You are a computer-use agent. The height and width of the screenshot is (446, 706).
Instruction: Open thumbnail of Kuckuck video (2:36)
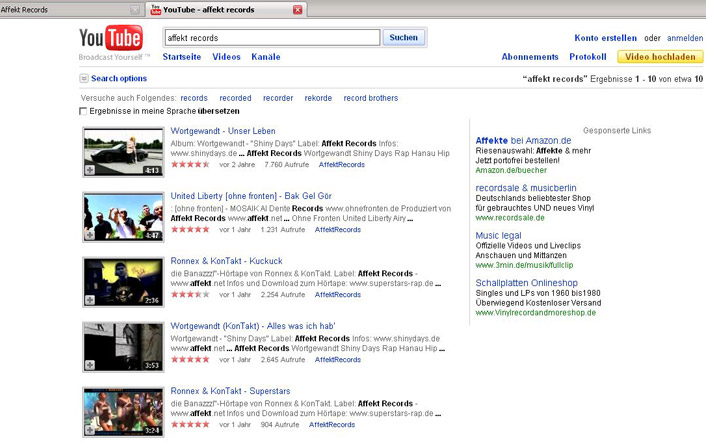tap(123, 282)
